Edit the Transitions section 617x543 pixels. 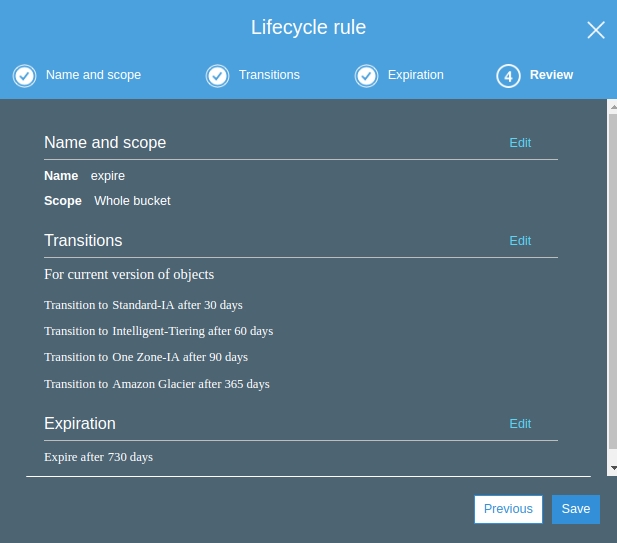point(520,241)
